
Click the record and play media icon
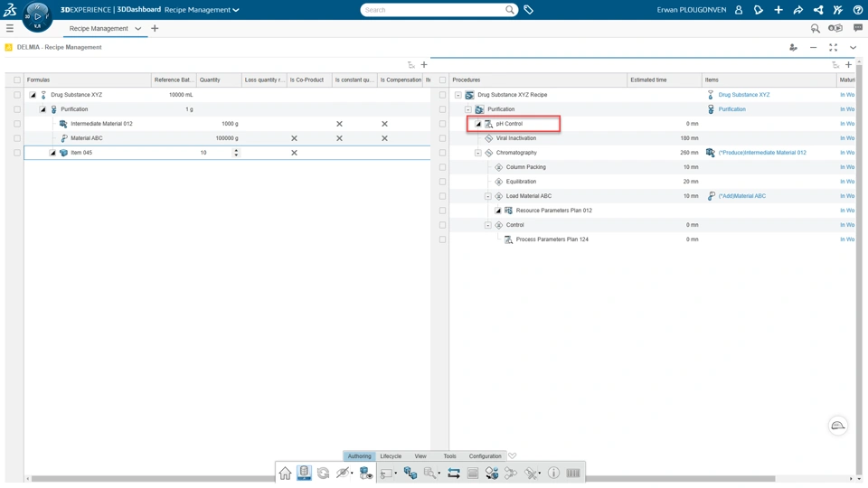[x=835, y=28]
